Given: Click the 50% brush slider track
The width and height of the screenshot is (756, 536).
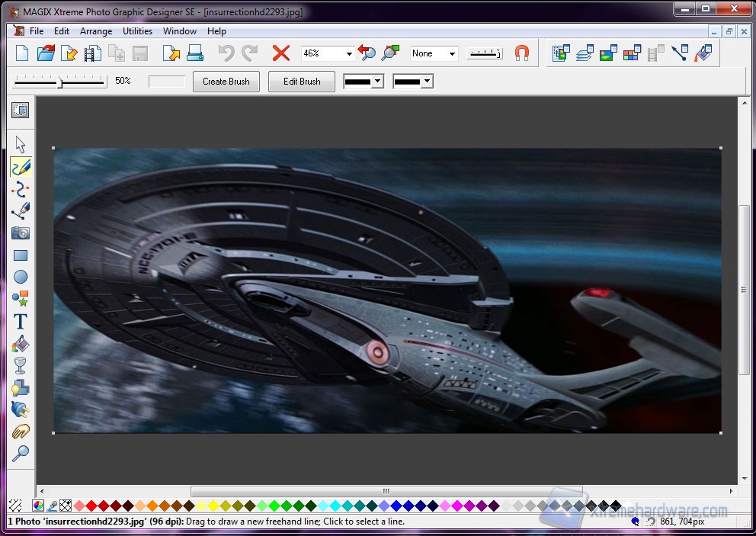Looking at the screenshot, I should coord(59,82).
